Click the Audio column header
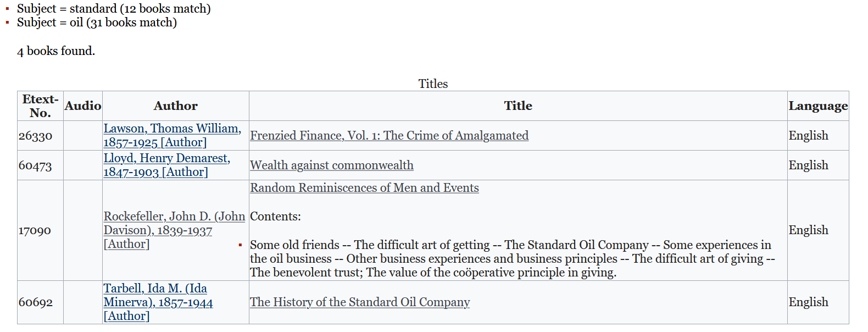Viewport: 868px width, 332px height. coord(83,106)
